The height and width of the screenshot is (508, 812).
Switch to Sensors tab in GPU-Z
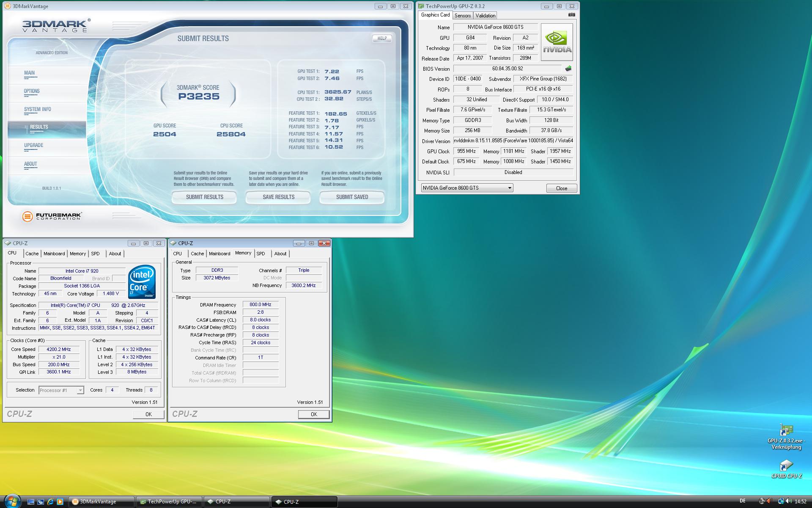click(462, 16)
